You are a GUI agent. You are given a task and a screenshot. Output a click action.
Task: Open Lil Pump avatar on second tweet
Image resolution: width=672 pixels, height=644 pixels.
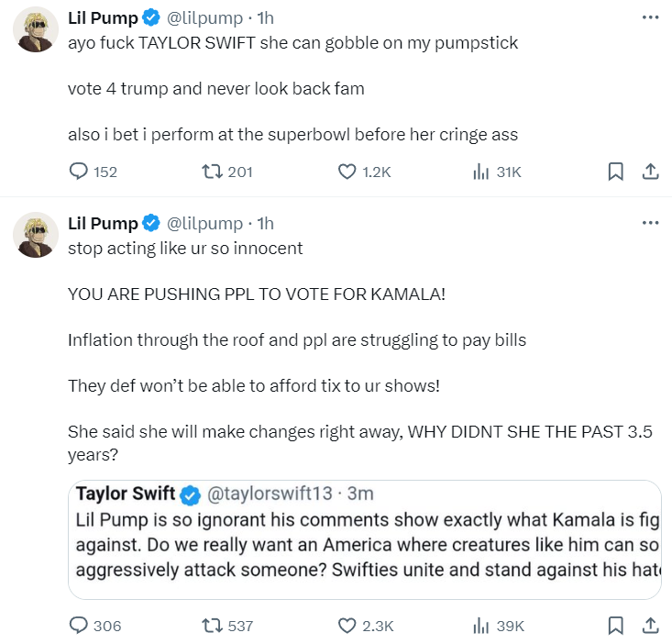tap(36, 235)
